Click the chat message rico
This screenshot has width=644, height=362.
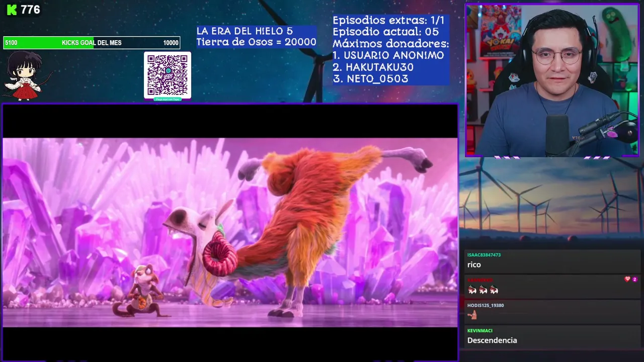474,264
